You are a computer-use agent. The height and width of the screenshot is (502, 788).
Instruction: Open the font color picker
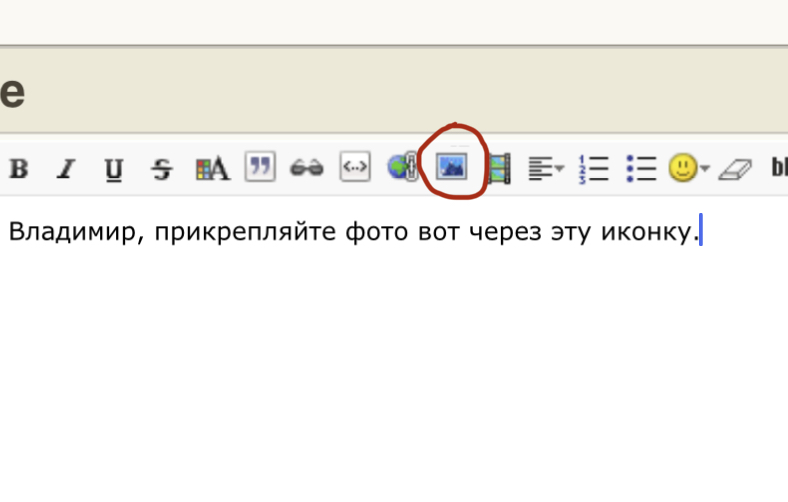(212, 169)
